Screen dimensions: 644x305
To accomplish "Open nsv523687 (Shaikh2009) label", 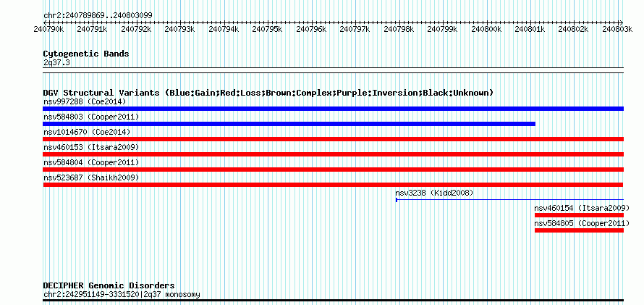I will (x=91, y=177).
